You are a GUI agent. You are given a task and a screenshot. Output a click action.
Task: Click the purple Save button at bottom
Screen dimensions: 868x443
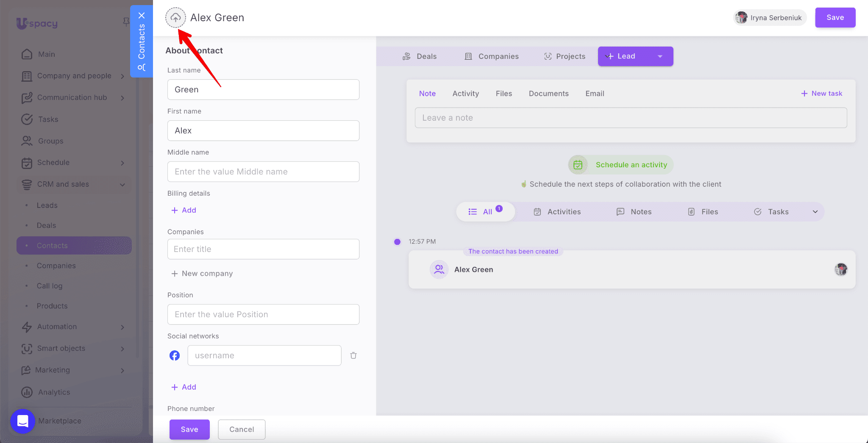click(189, 429)
